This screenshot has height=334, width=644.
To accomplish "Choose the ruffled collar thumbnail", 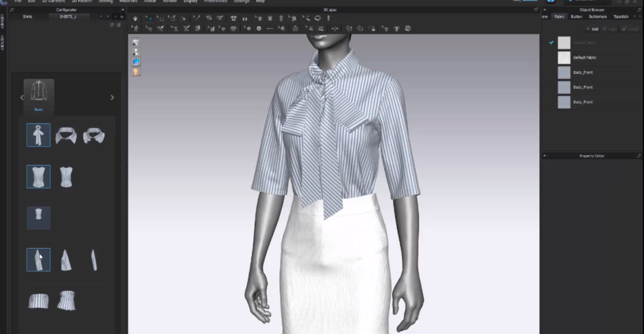I will tap(94, 135).
